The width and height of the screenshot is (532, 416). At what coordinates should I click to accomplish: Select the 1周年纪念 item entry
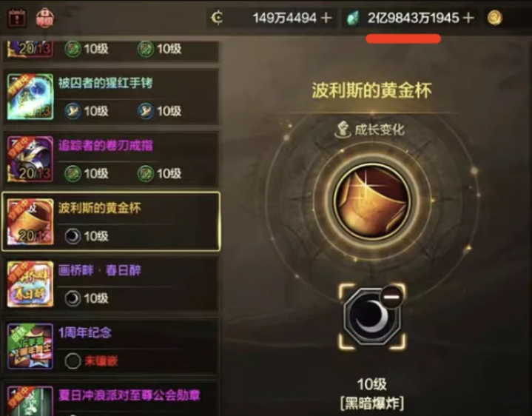(x=111, y=346)
